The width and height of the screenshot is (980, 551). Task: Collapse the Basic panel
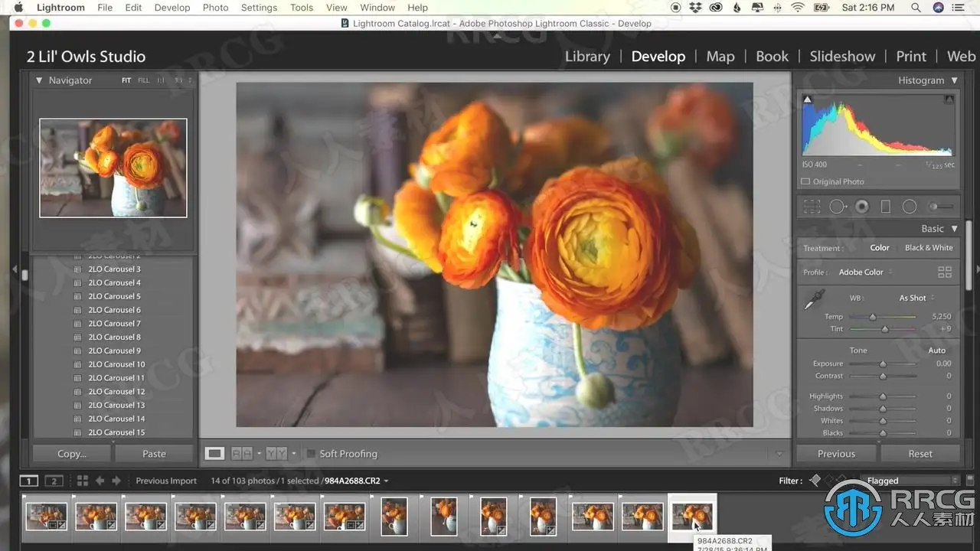click(x=954, y=229)
